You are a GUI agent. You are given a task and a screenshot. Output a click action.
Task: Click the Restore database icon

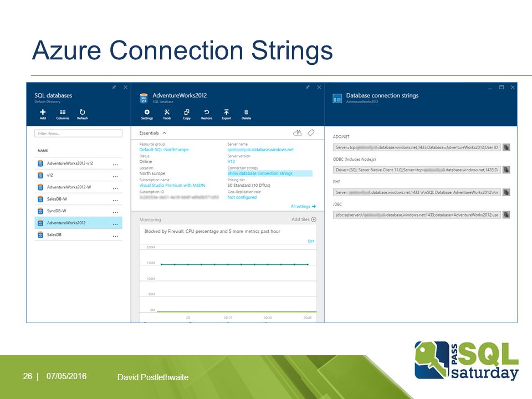[206, 114]
